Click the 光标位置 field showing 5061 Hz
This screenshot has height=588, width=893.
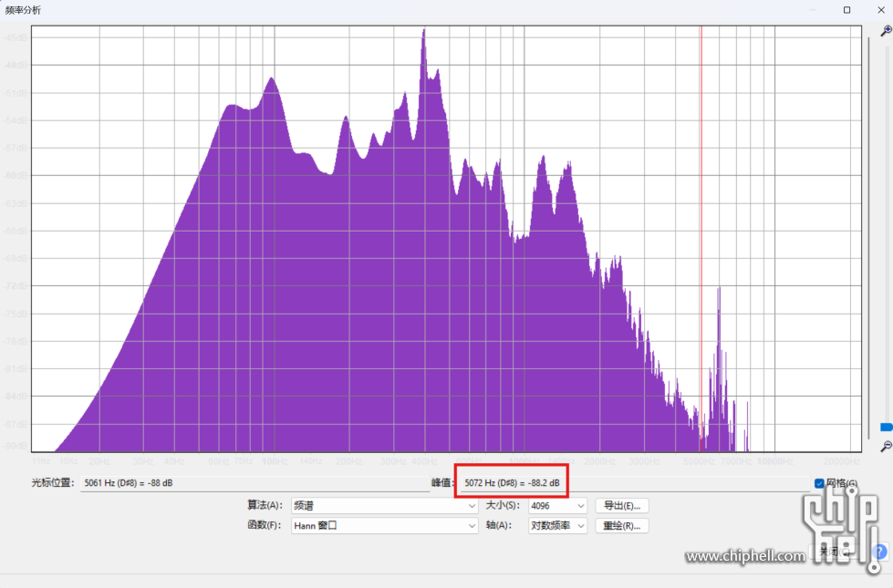coord(254,483)
